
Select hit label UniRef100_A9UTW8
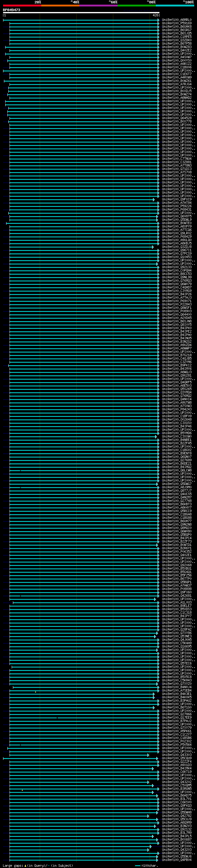pyautogui.click(x=176, y=402)
